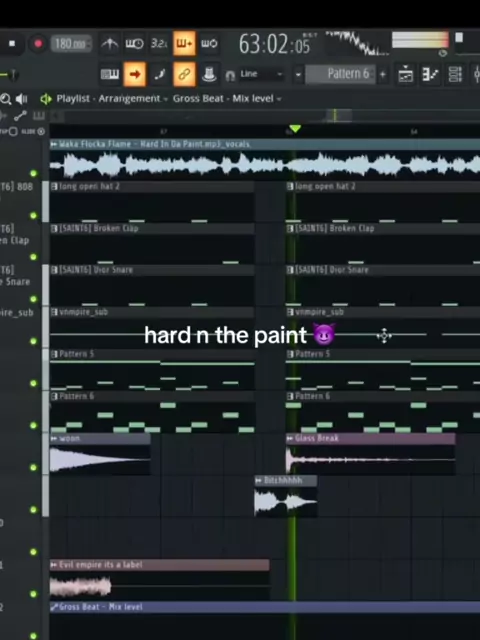Click the 180 tempo field
Image resolution: width=480 pixels, height=640 pixels.
click(71, 44)
